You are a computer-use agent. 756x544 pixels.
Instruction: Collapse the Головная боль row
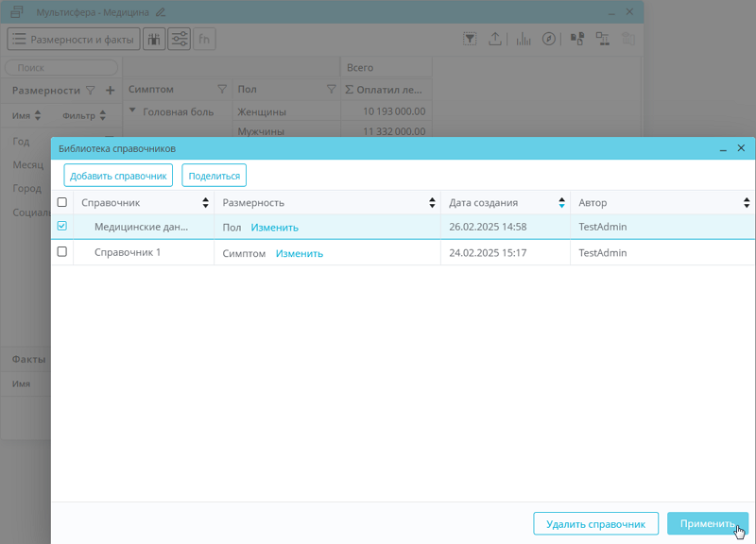(132, 111)
